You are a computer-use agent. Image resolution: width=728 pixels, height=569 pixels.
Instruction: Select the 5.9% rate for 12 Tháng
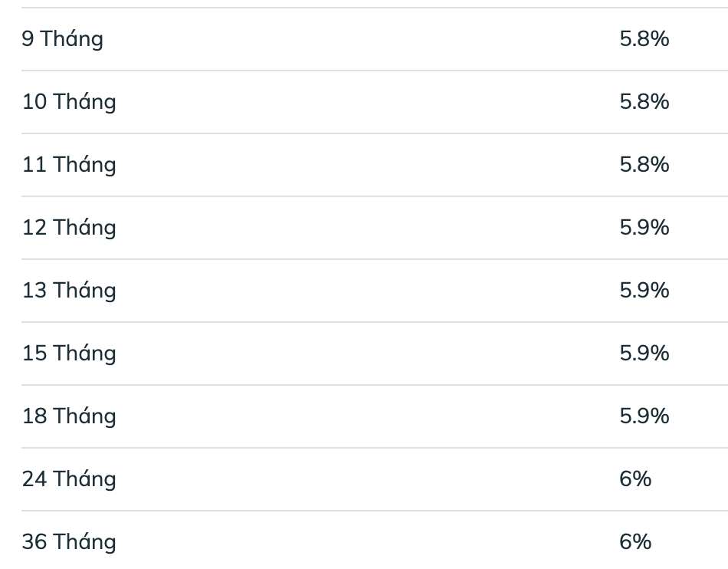click(x=644, y=228)
